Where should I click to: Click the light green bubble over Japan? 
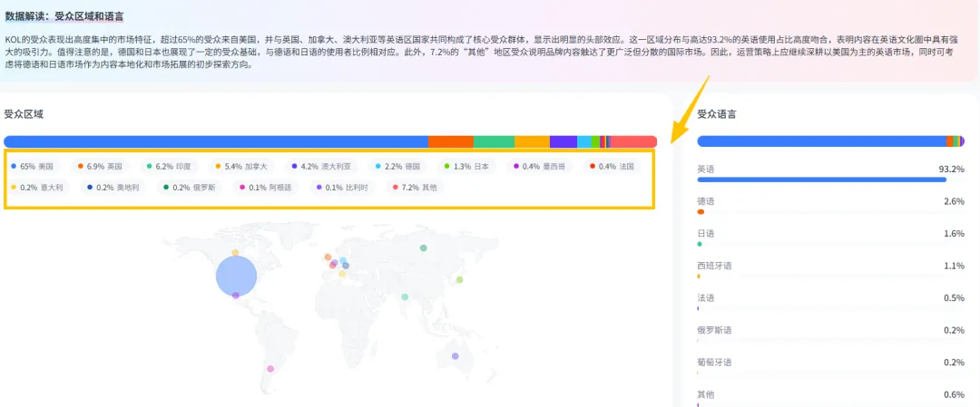tap(459, 280)
